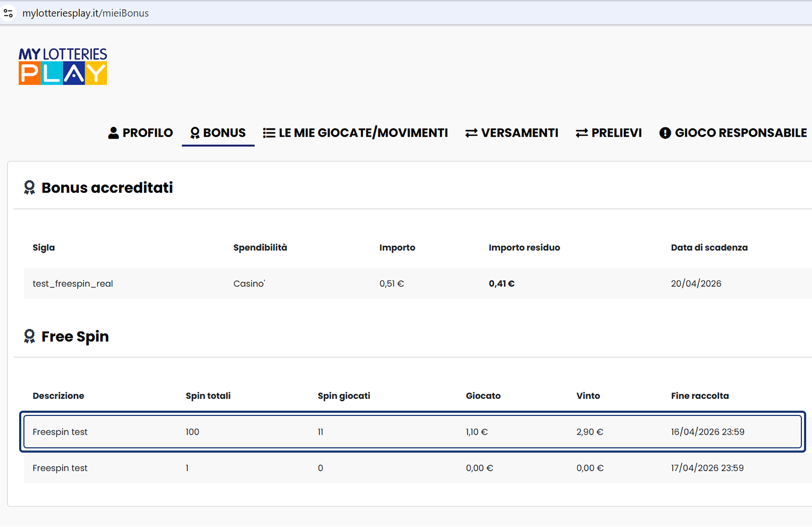
Task: Switch to LE MIE GIOCATE/MOVIMENTI tab
Action: pos(363,133)
